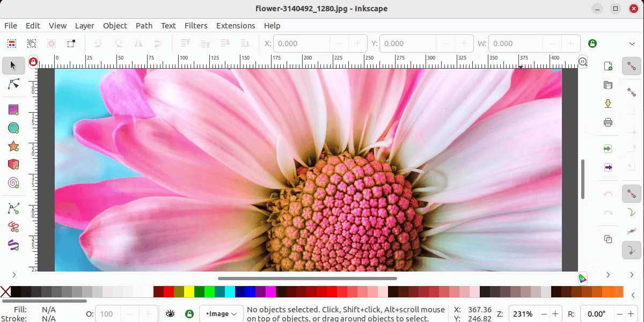Expand the tool controls overflow chevron
This screenshot has width=644, height=322.
[x=632, y=43]
